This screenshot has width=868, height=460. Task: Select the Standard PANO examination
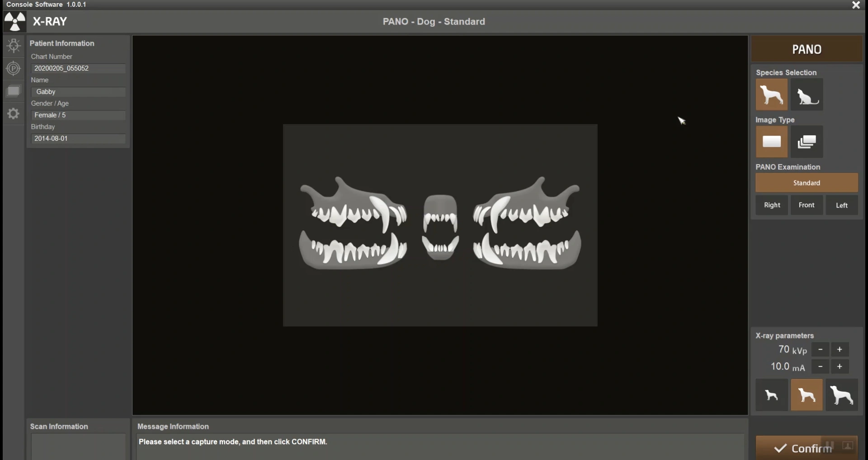(x=807, y=183)
